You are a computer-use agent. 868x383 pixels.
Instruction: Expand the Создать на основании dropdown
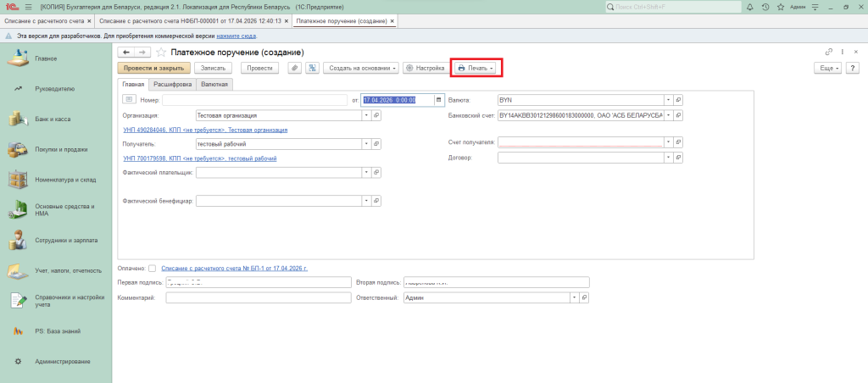(363, 68)
